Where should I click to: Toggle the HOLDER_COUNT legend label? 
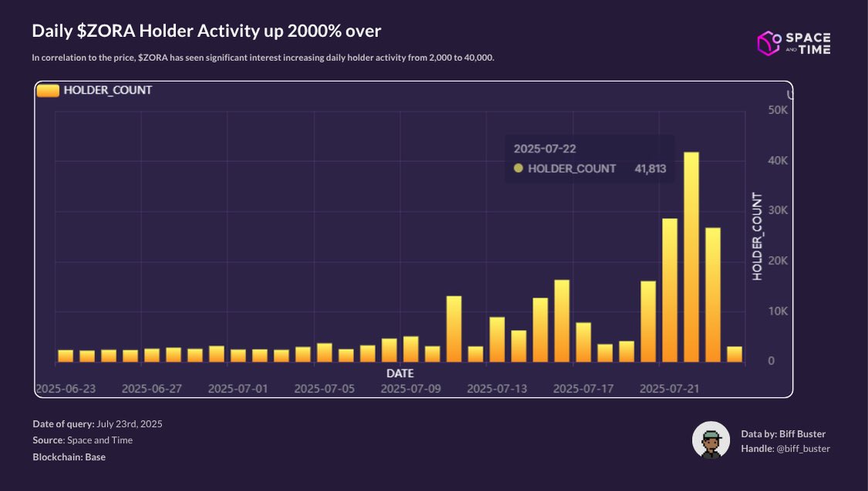(x=107, y=90)
